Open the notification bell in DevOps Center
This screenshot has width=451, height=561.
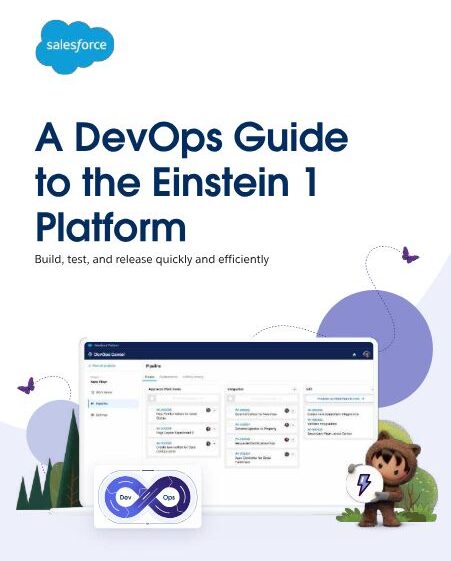click(x=354, y=354)
